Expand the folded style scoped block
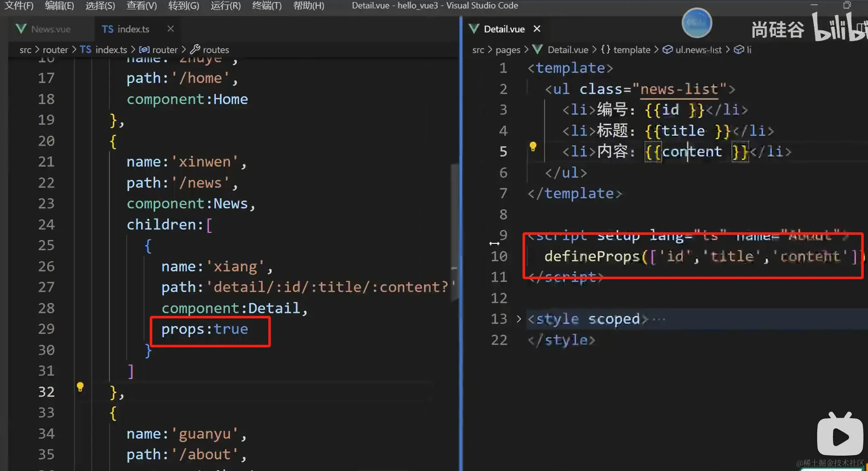868x471 pixels. (x=519, y=319)
